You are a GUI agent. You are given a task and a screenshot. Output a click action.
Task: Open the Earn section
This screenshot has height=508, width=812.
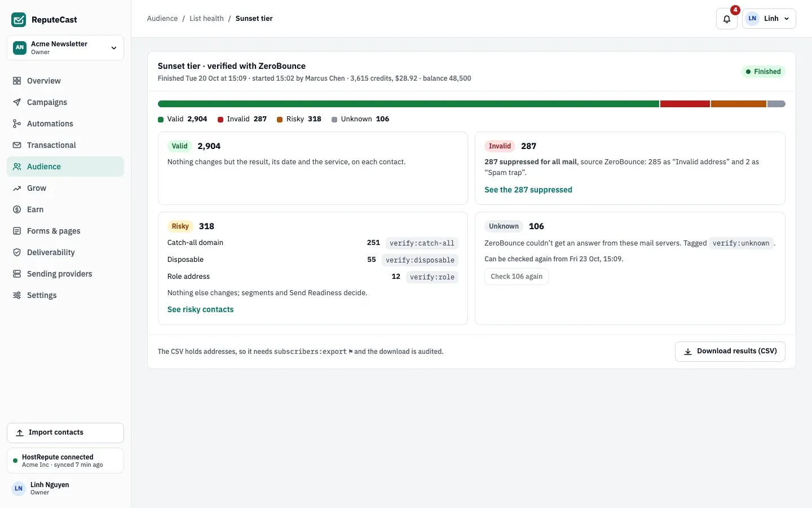[65, 209]
